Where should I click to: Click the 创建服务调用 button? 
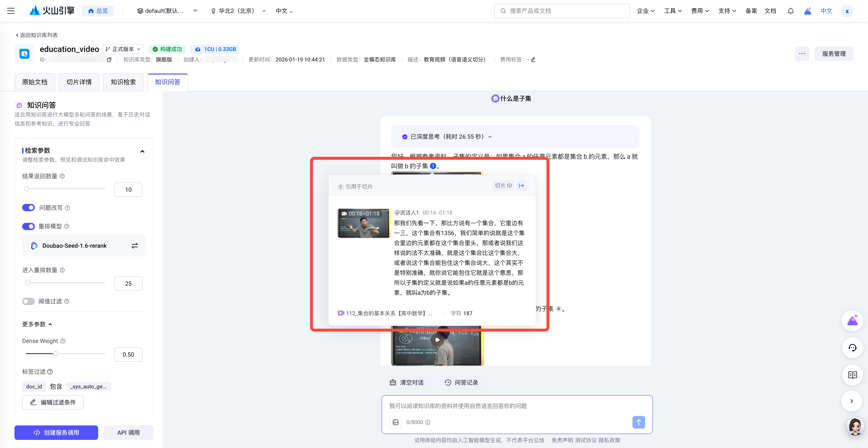point(56,432)
